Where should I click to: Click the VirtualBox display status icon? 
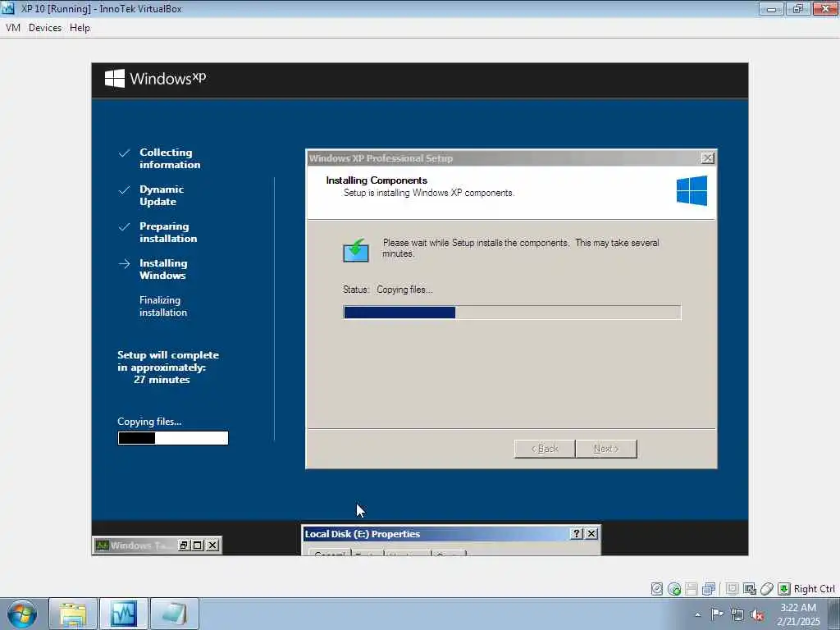(732, 589)
